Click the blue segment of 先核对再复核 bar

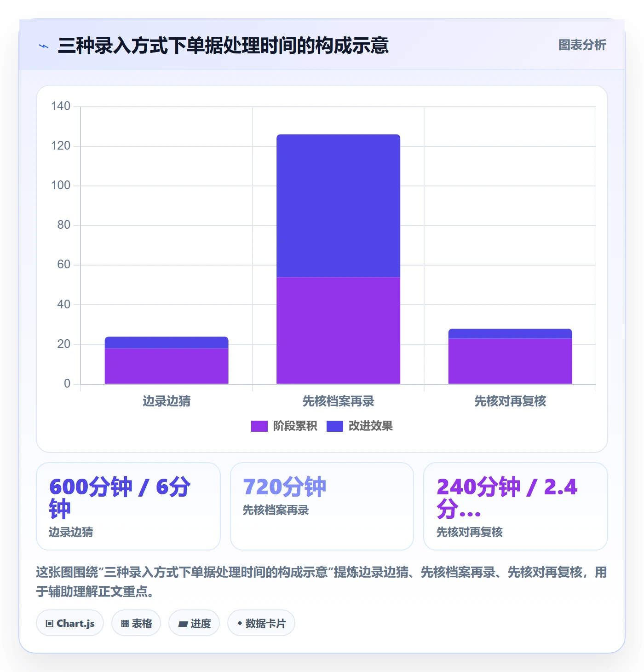[510, 334]
